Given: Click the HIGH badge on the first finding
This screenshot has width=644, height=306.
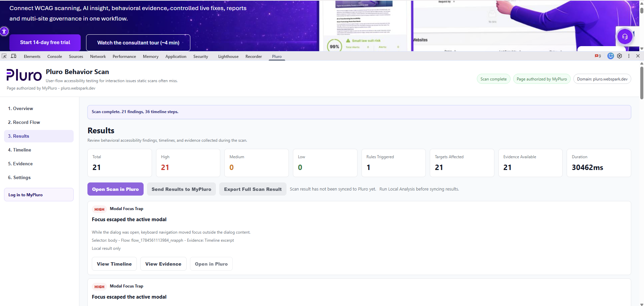Looking at the screenshot, I should 99,209.
